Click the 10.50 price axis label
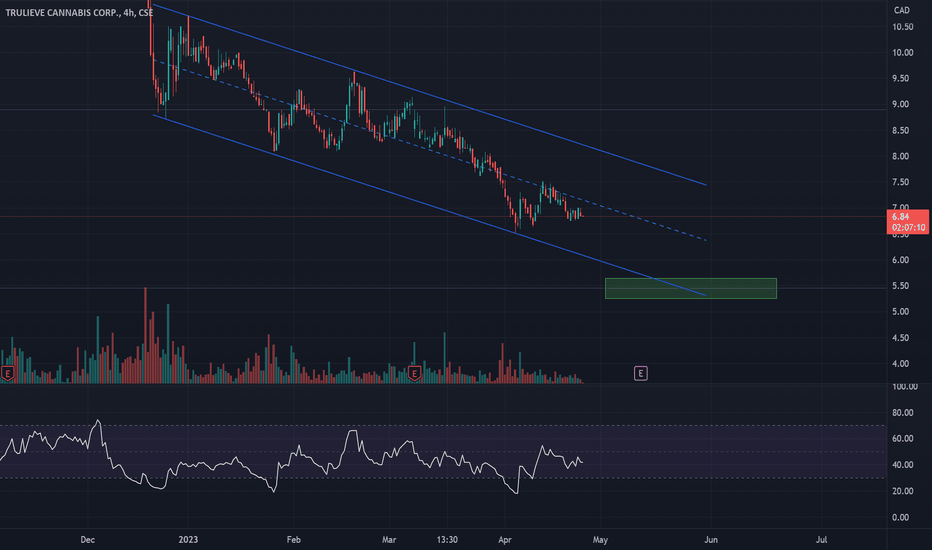 coord(902,27)
